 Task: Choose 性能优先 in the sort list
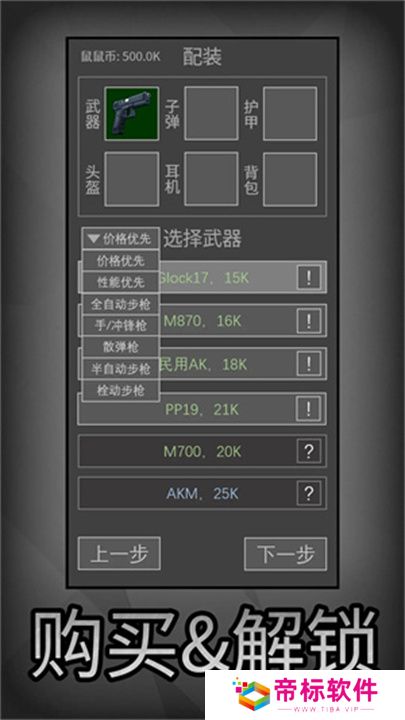121,282
